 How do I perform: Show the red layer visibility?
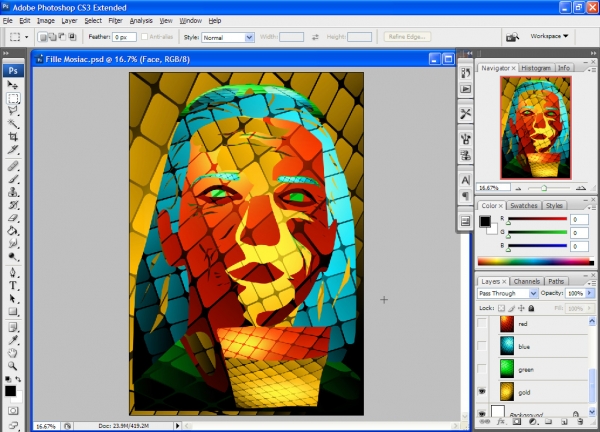click(x=482, y=324)
